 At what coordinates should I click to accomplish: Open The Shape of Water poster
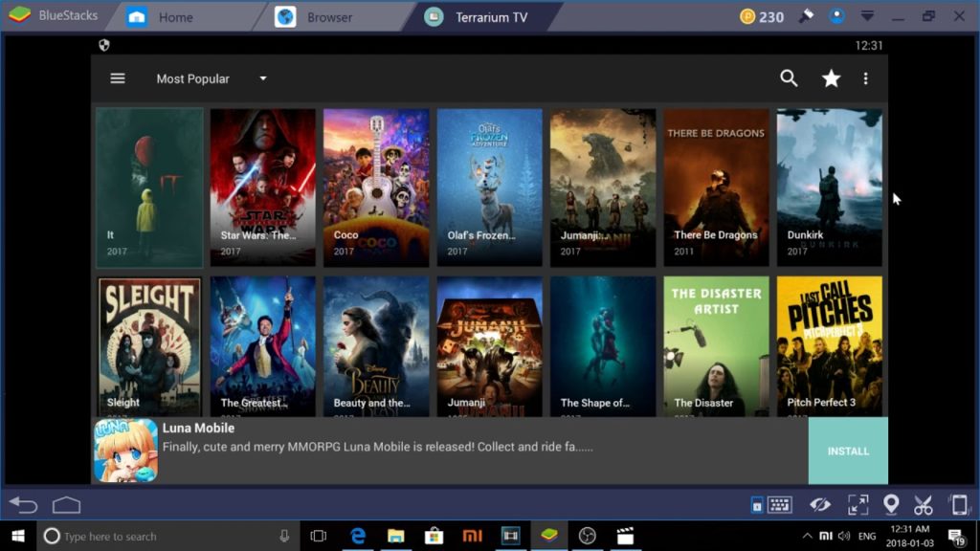tap(603, 346)
